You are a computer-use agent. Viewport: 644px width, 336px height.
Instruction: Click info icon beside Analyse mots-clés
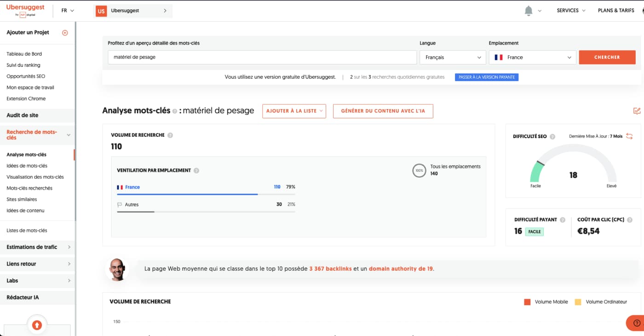pos(175,111)
